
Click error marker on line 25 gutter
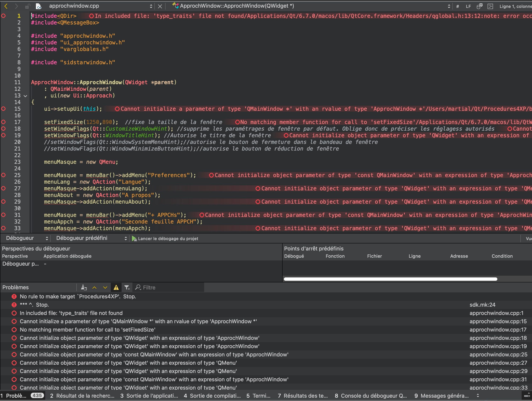[x=3, y=175]
